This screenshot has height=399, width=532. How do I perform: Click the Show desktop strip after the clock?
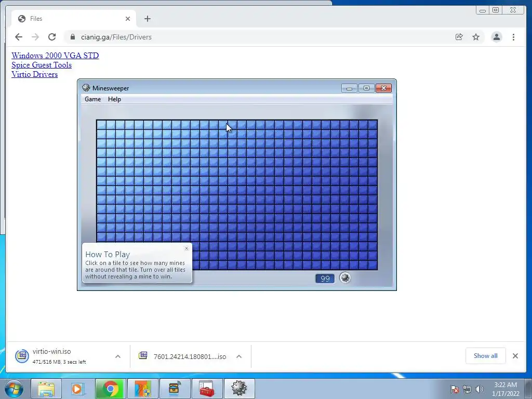coord(528,389)
